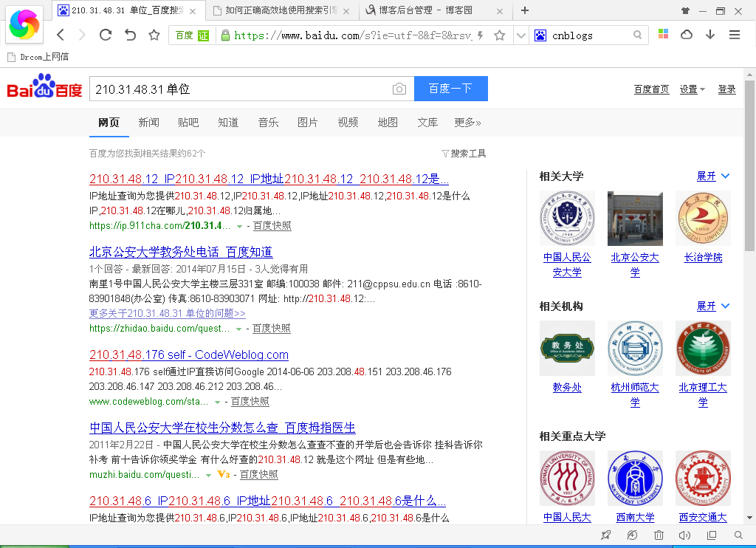The height and width of the screenshot is (548, 756).
Task: Click the 北京公安大学 photo thumbnail
Action: tap(635, 218)
